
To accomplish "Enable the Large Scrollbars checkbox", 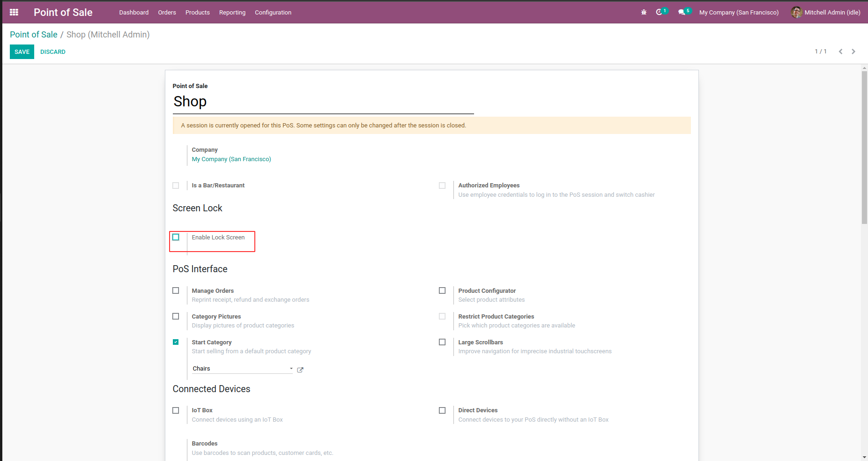I will 442,342.
